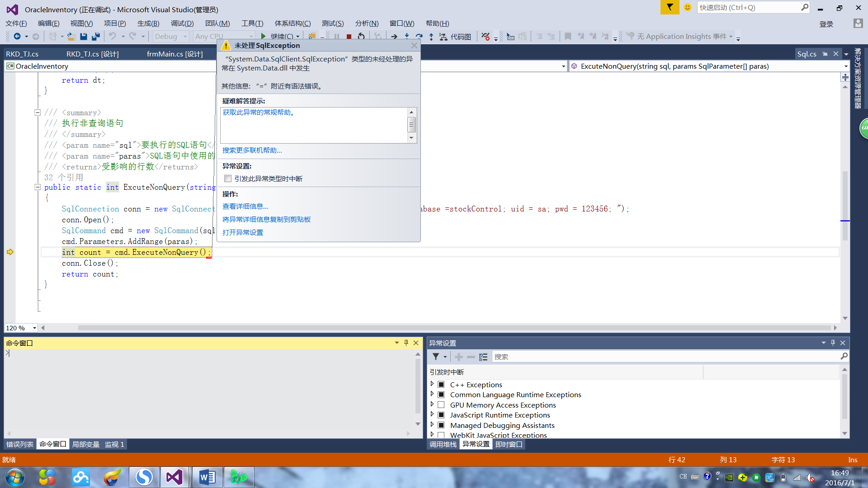The height and width of the screenshot is (488, 868).
Task: Toggle the C++ Exceptions checkbox
Action: pos(441,385)
